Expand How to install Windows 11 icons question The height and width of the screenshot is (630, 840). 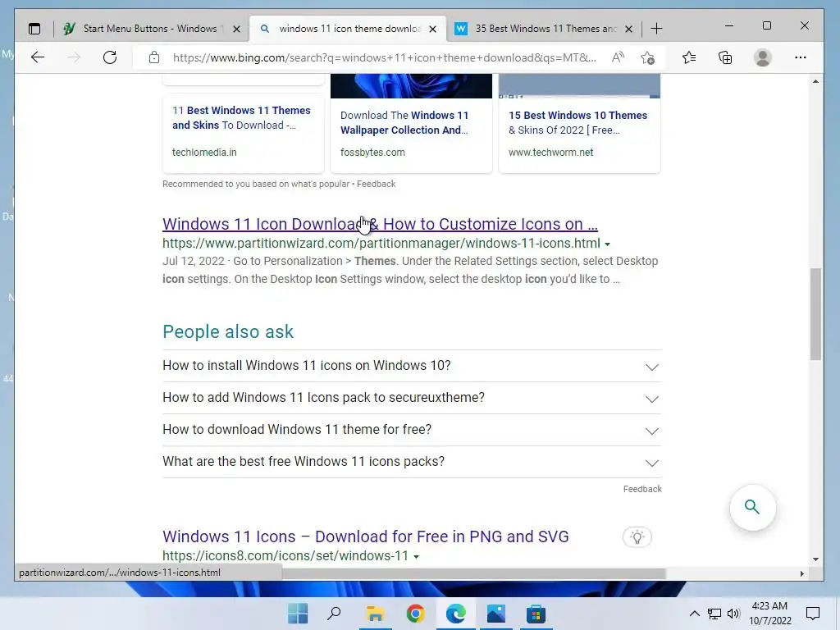click(412, 366)
